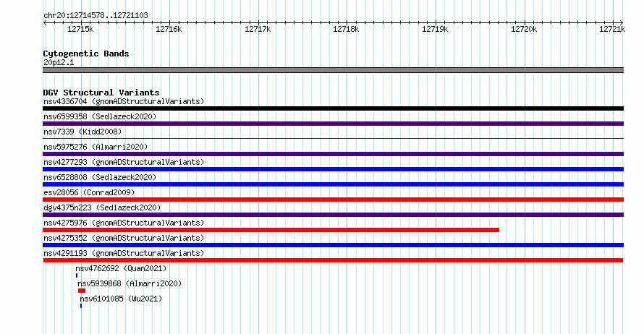Click the 12721k ruler tick
Viewport: 644px width, 334px height.
612,29
